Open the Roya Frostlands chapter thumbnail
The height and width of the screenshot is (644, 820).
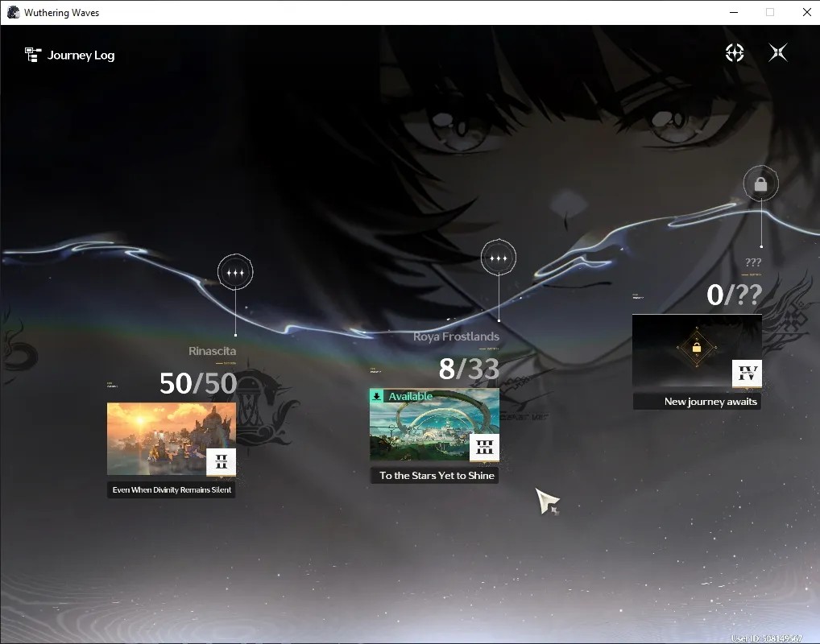(x=435, y=424)
